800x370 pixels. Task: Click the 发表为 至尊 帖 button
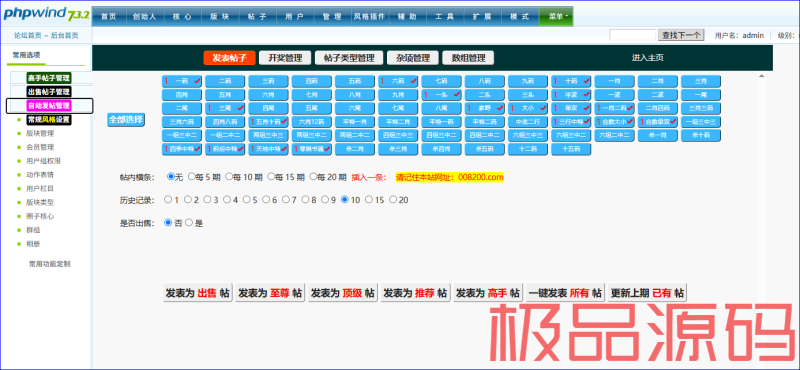270,293
